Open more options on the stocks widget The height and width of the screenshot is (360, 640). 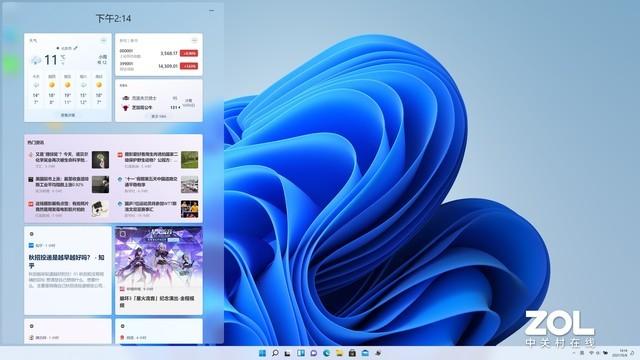click(x=194, y=40)
